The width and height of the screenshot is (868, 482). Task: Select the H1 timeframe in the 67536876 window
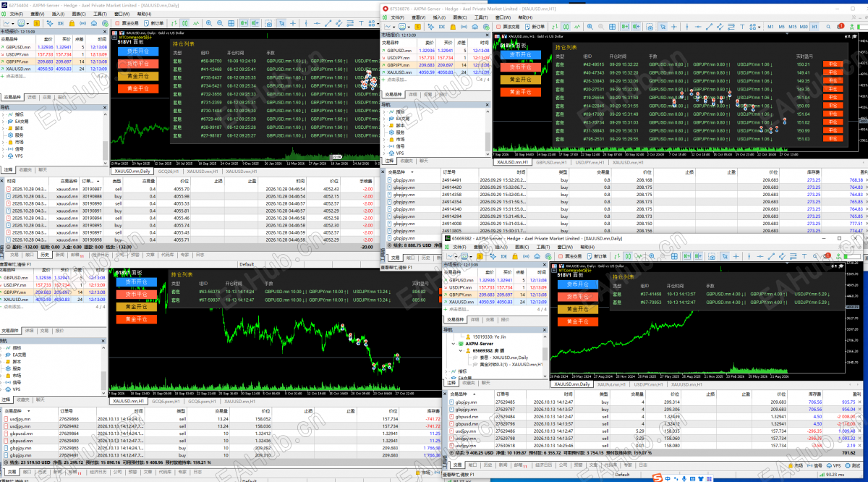pyautogui.click(x=814, y=26)
